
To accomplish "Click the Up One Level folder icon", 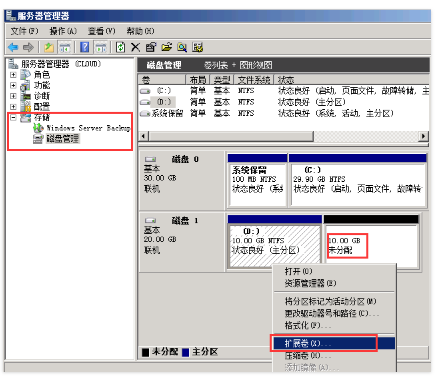I will 49,48.
